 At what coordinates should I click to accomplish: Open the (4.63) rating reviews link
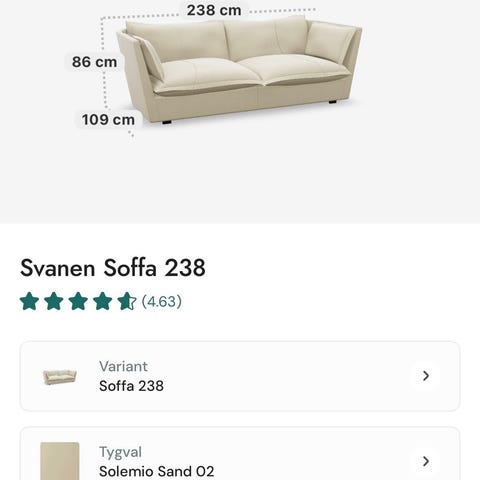162,301
